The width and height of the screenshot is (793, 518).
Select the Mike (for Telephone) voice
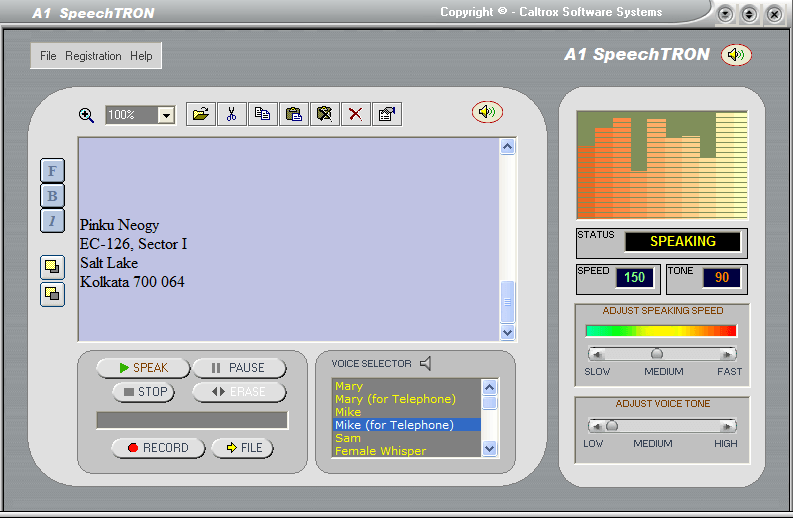coord(406,425)
